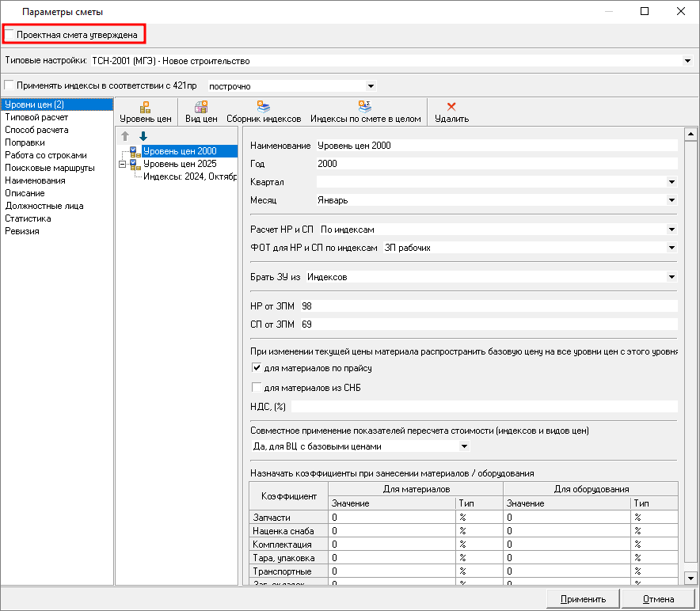Check для материалов из СНБ option

[x=257, y=387]
